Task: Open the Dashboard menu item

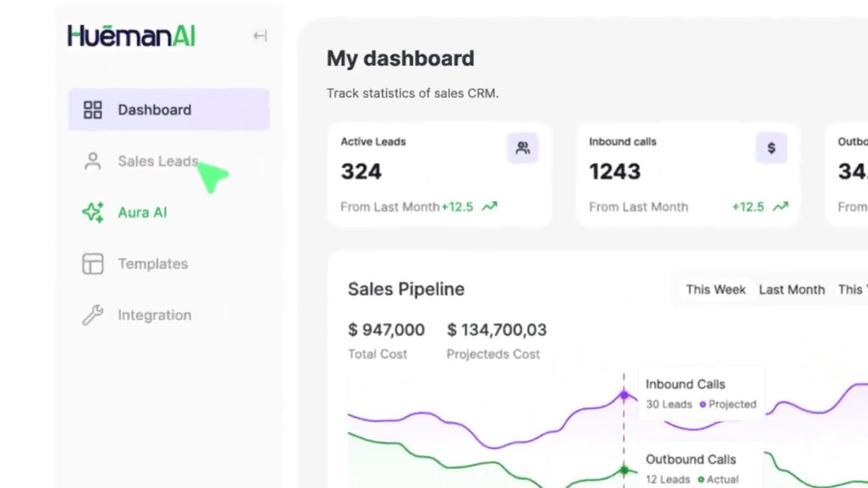Action: [155, 110]
